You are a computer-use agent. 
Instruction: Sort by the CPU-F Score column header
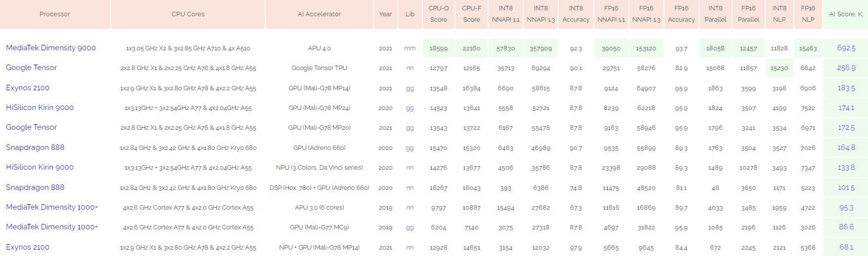472,14
